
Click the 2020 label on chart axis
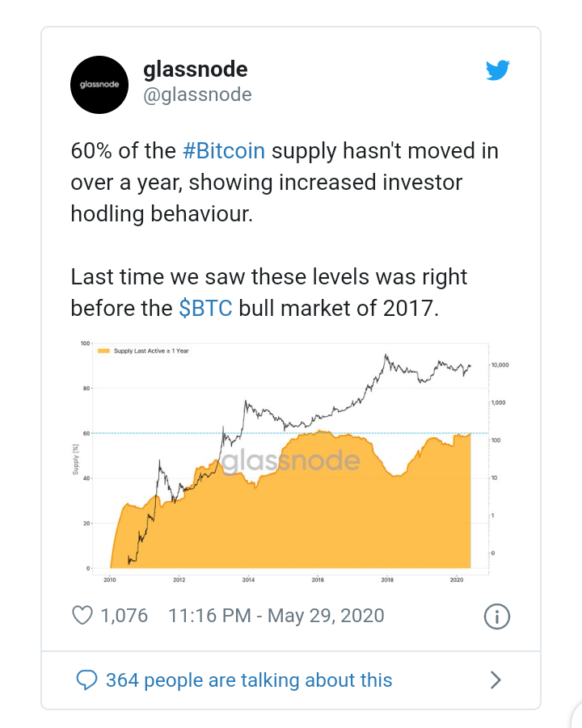tap(457, 580)
